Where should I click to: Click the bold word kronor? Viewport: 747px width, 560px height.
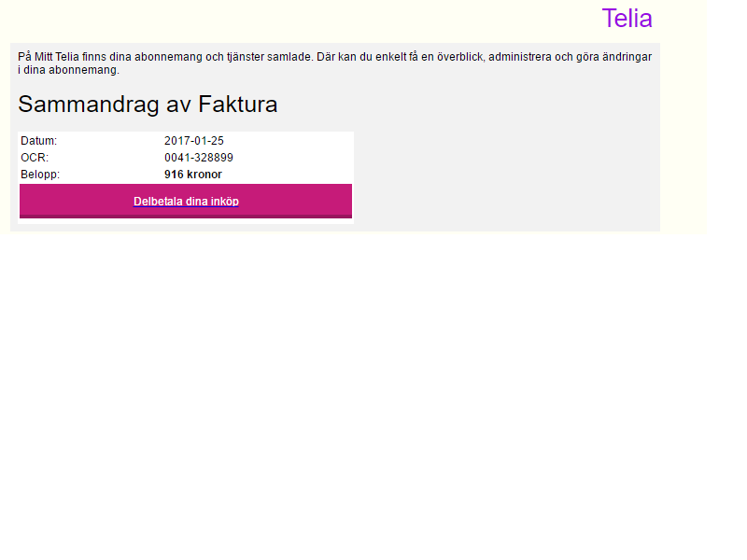coord(204,175)
